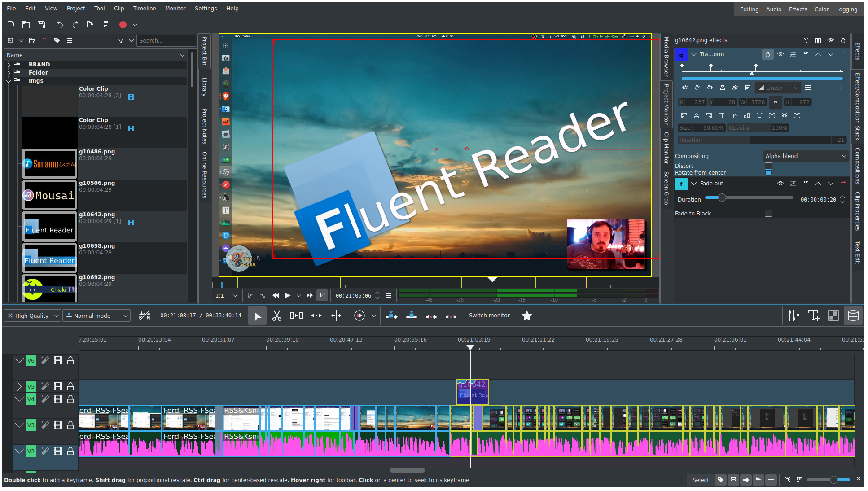Screen dimensions: 868x491
Task: Toggle visibility of the Fade out effect
Action: (780, 184)
